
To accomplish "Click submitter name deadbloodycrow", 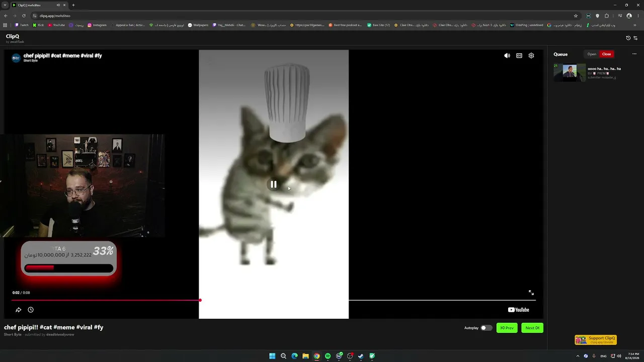I will coord(60,334).
